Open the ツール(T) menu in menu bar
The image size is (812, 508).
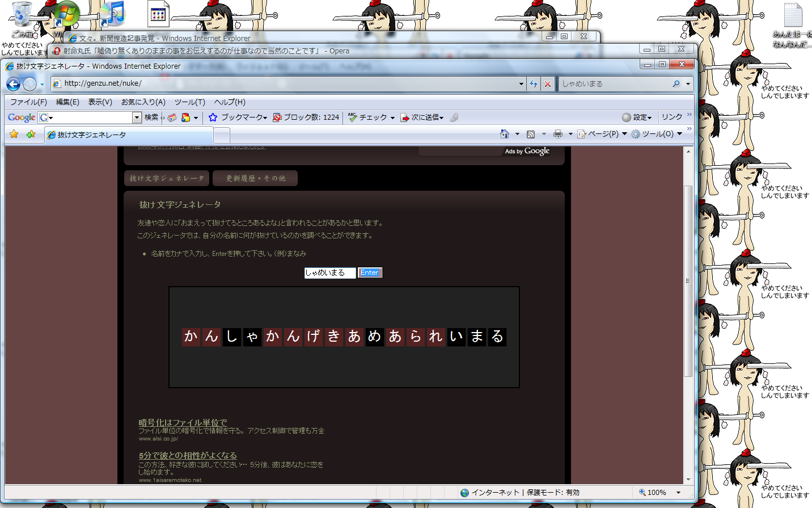coord(189,102)
